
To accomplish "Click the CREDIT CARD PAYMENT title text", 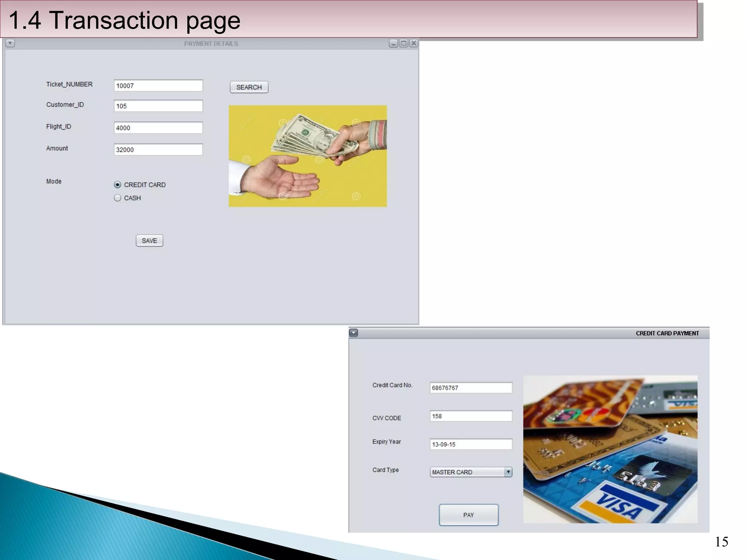I will pyautogui.click(x=667, y=333).
